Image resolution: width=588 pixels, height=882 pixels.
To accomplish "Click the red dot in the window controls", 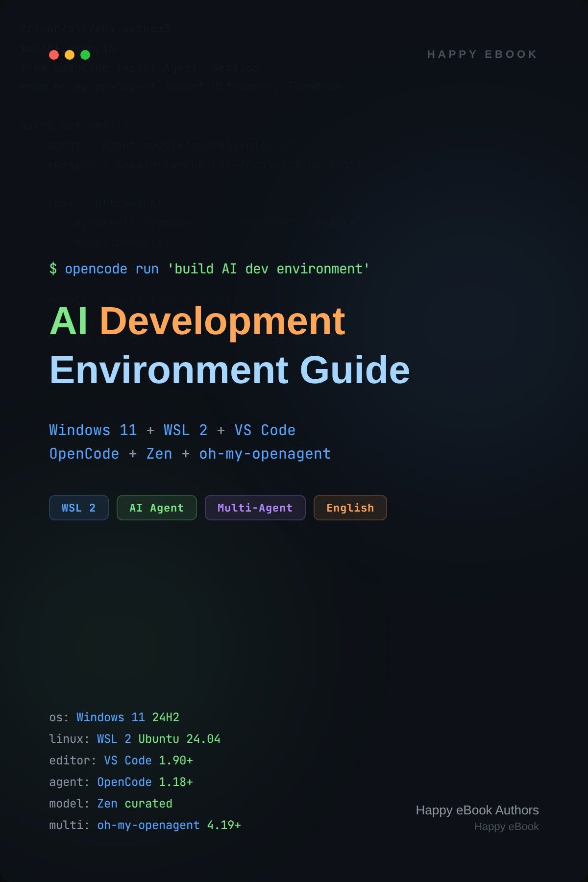I will pyautogui.click(x=54, y=55).
